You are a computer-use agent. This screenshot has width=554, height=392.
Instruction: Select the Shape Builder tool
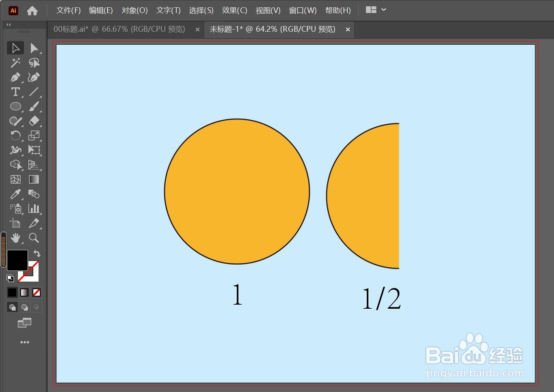point(15,165)
